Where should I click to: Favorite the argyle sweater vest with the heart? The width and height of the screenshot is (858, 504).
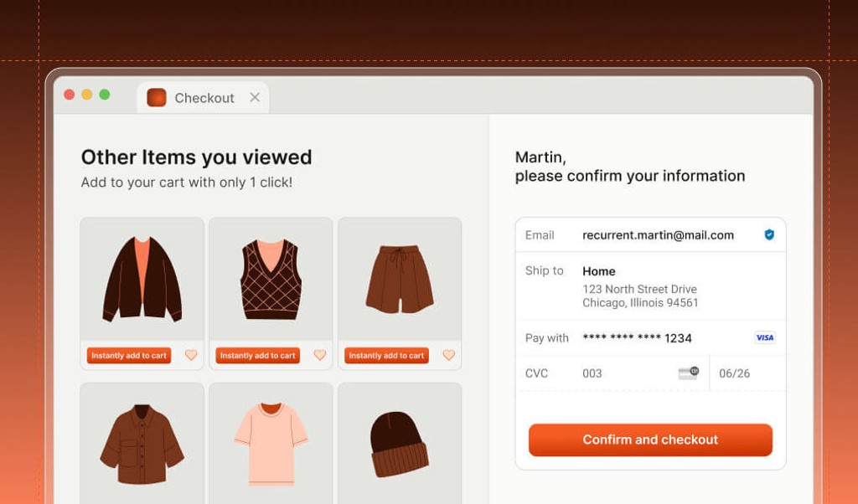[x=319, y=355]
